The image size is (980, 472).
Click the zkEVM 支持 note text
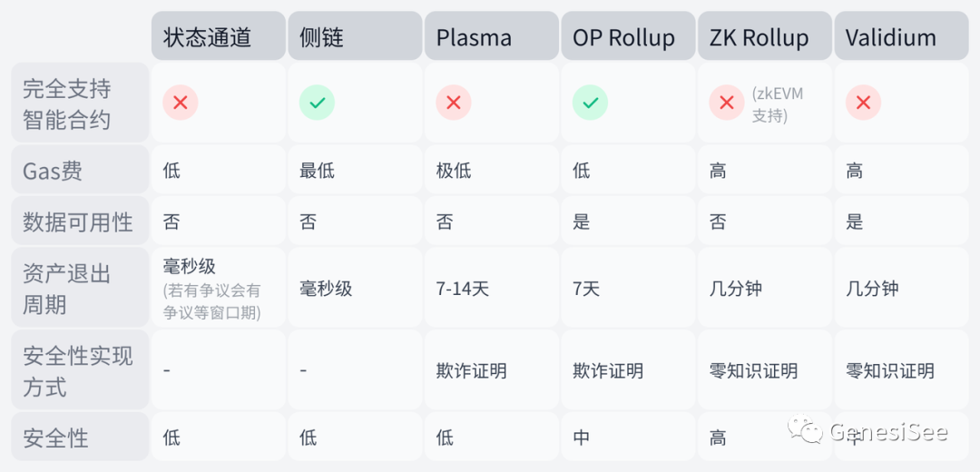point(778,104)
